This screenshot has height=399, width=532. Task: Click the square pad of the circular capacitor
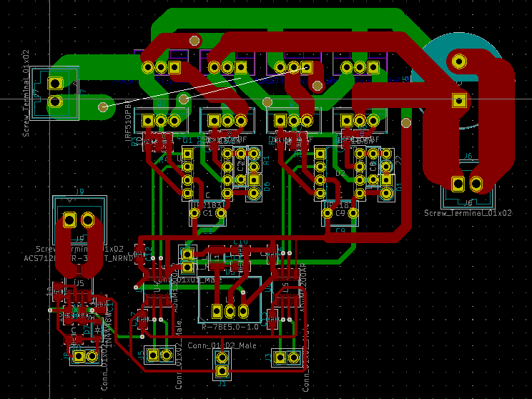click(459, 100)
